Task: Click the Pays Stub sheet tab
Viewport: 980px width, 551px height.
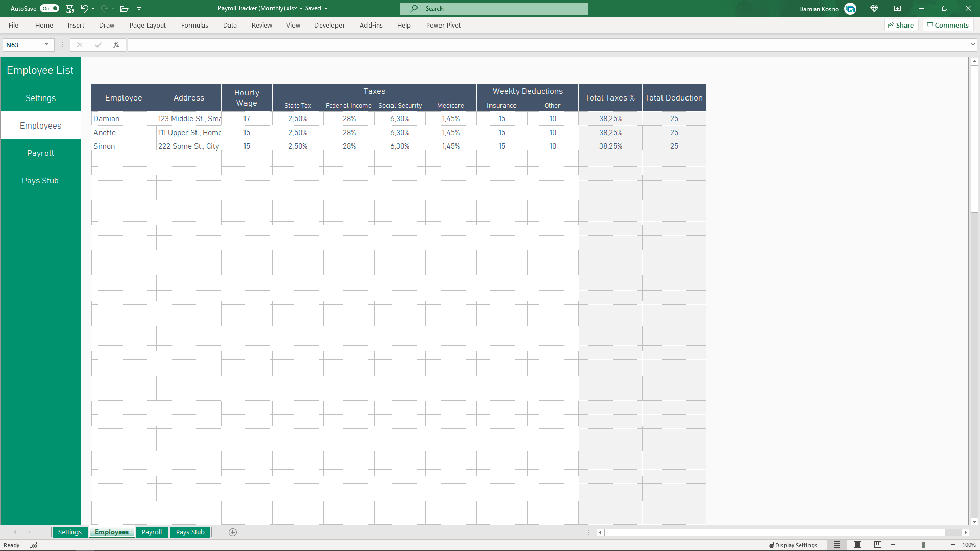Action: (x=190, y=532)
